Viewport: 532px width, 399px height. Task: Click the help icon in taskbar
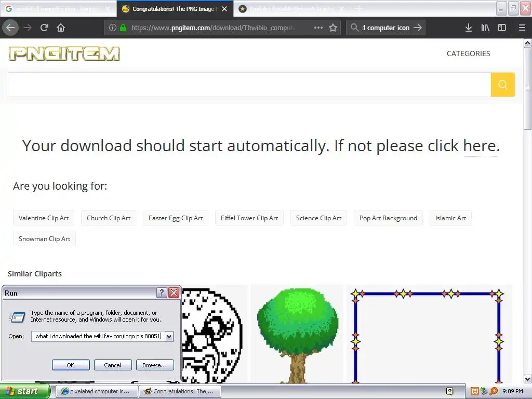449,391
